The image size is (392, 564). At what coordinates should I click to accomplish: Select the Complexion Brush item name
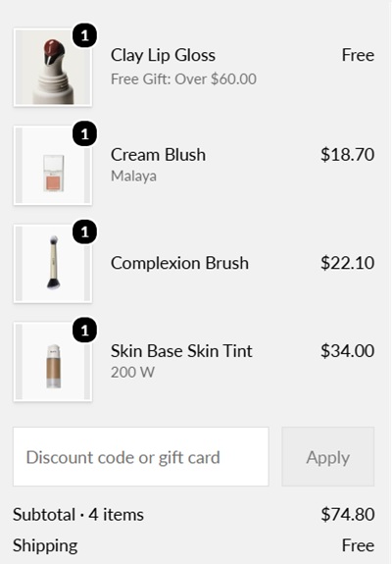(179, 263)
